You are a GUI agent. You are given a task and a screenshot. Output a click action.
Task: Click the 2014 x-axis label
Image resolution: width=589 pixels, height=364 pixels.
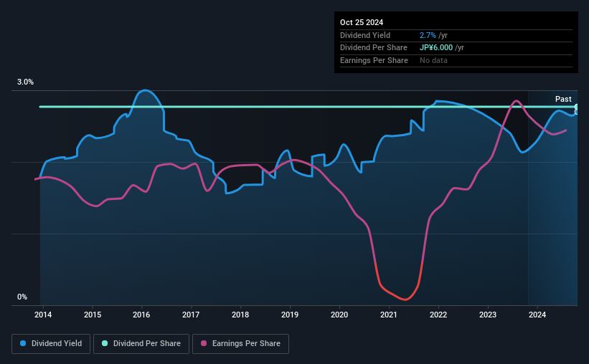pos(43,315)
